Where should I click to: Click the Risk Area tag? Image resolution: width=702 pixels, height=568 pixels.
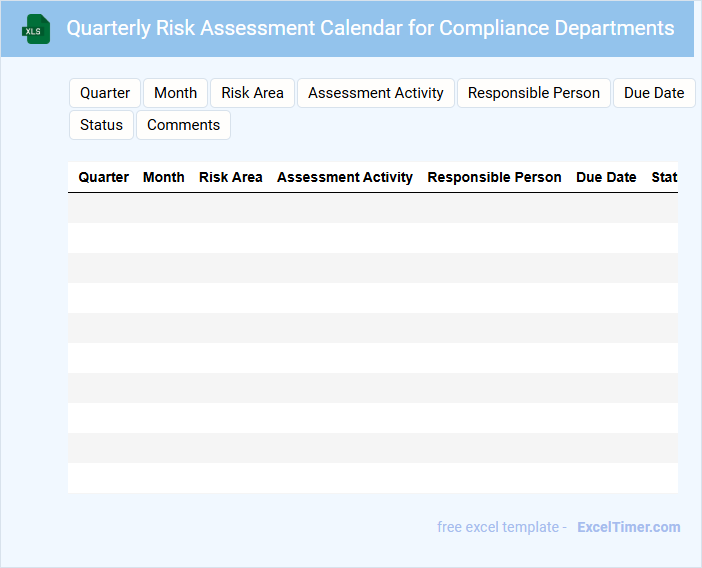(253, 93)
